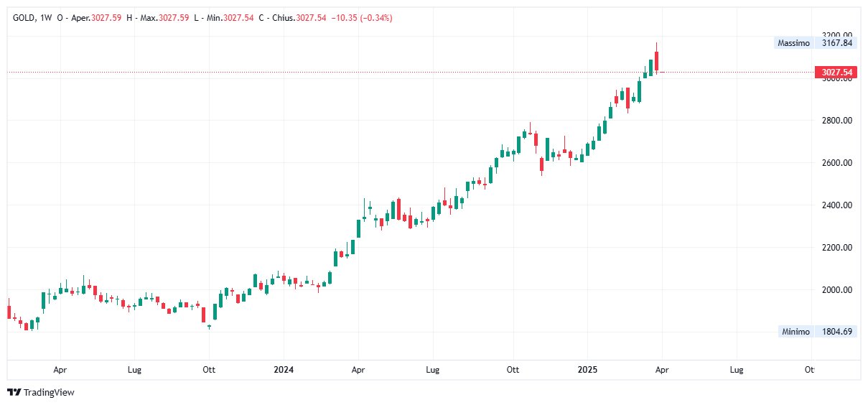Click the 2400.00 price axis label
868x405 pixels.
(x=836, y=205)
